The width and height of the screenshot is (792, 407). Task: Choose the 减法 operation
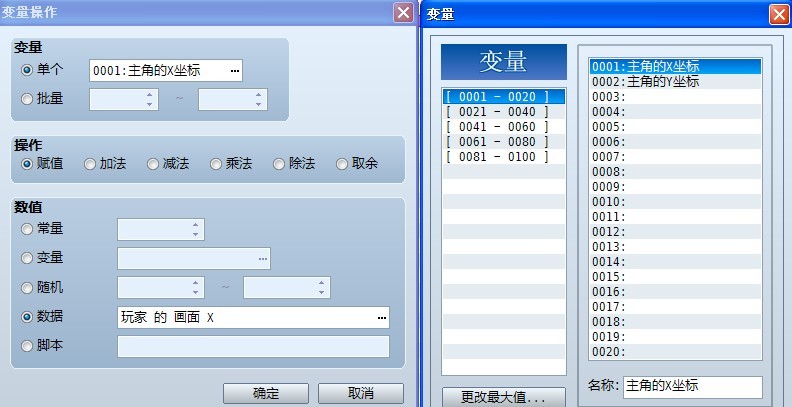tap(153, 164)
